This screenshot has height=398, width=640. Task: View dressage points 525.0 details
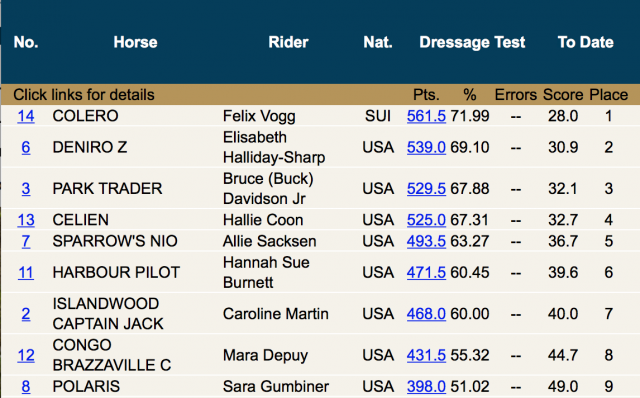tap(426, 220)
